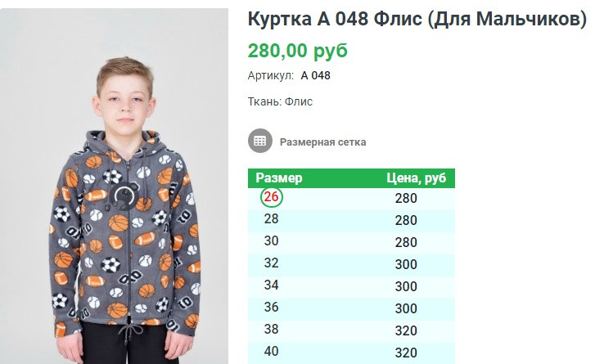Click the 300 price for size 32
Viewport: 595px width, 364px height.
(x=406, y=264)
